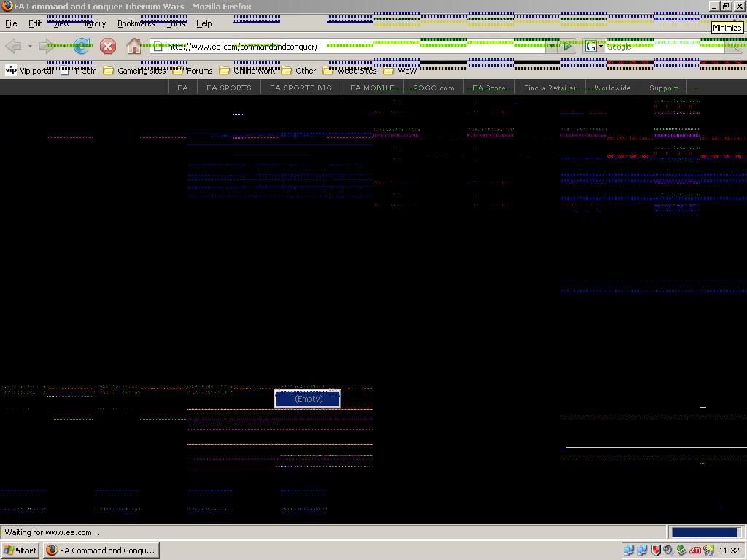Open the volume speaker tray icon

668,551
